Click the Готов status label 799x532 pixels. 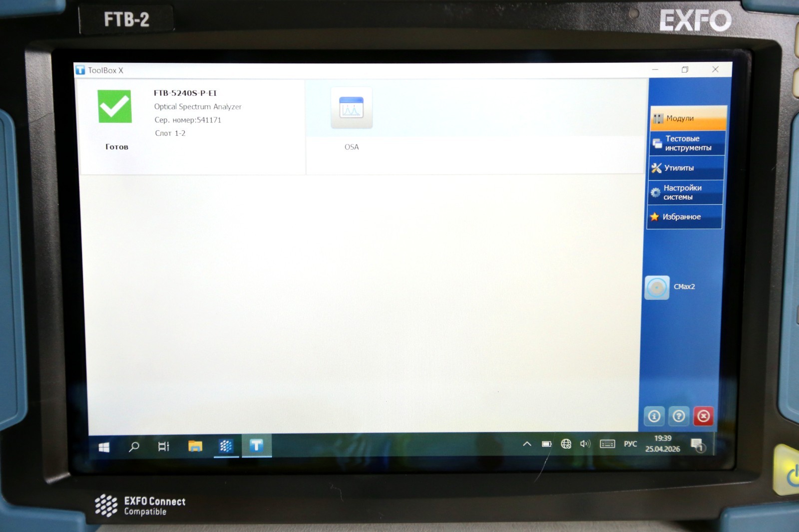117,147
